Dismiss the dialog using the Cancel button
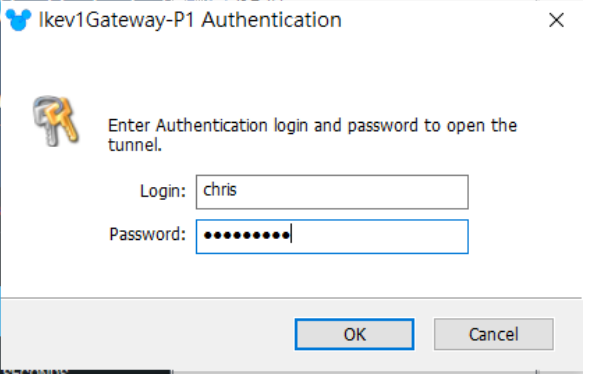This screenshot has height=374, width=589. click(494, 334)
